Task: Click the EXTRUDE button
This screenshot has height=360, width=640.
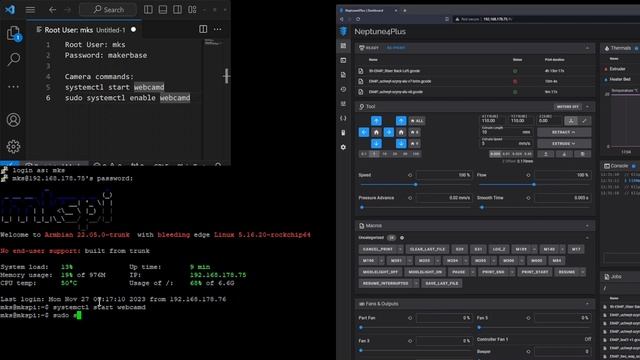Action: pyautogui.click(x=564, y=144)
